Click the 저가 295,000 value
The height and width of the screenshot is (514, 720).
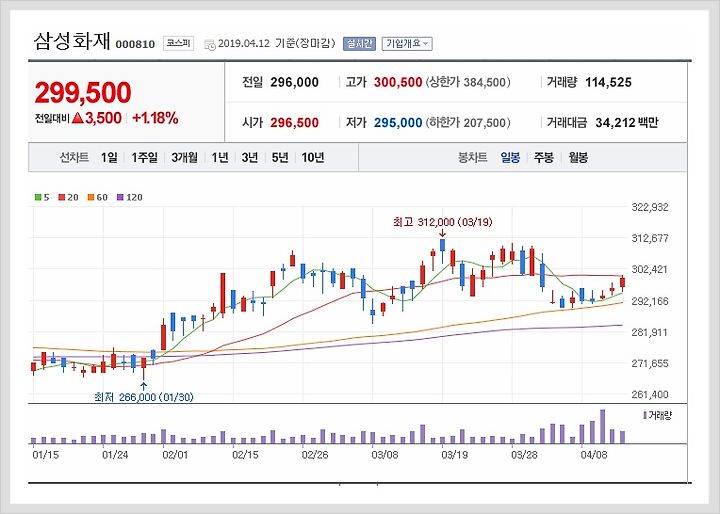(x=398, y=123)
